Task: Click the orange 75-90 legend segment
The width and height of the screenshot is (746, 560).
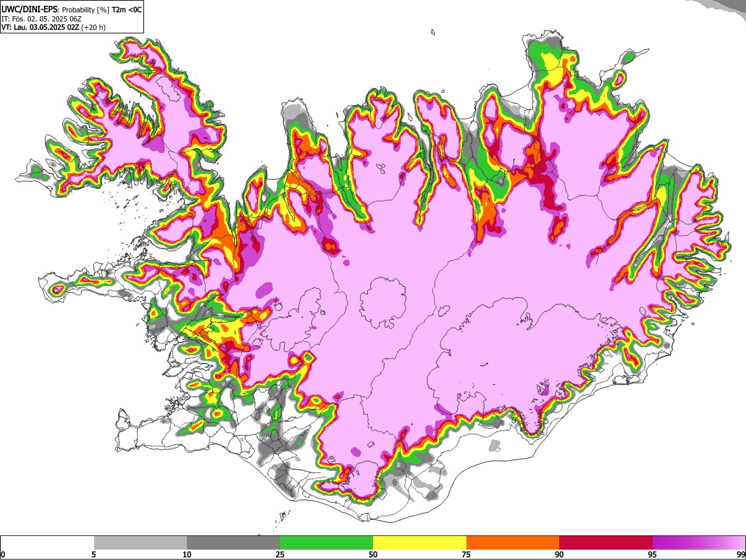Action: point(512,543)
